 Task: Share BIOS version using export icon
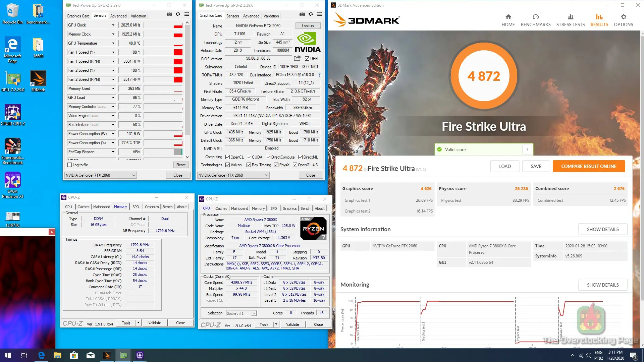[297, 58]
